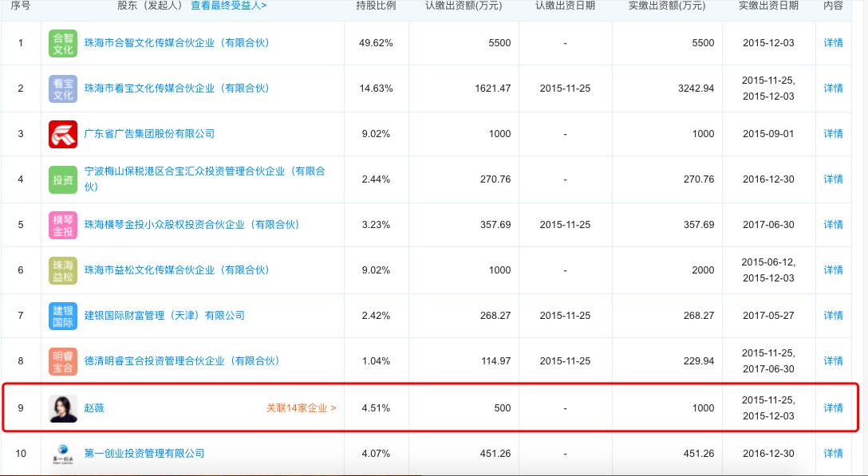
Task: Expand 关联14家企业 for 赵薇
Action: [x=301, y=408]
